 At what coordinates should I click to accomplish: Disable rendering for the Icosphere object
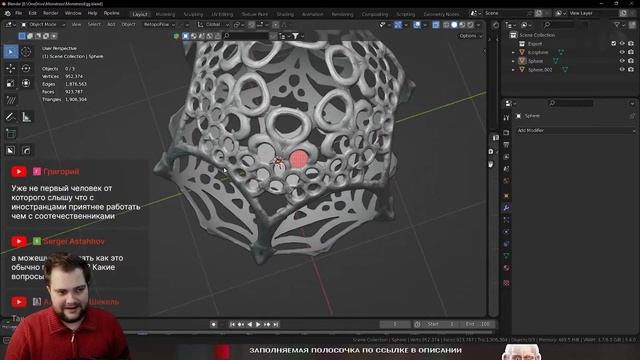631,52
